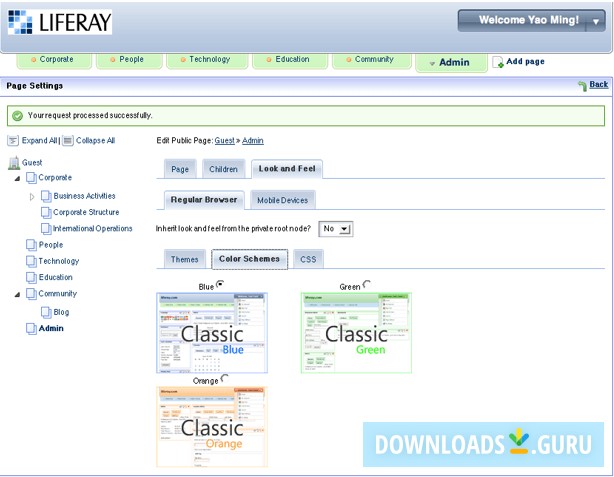The height and width of the screenshot is (477, 614).
Task: Click the Admin breadcrumb link
Action: [x=253, y=141]
